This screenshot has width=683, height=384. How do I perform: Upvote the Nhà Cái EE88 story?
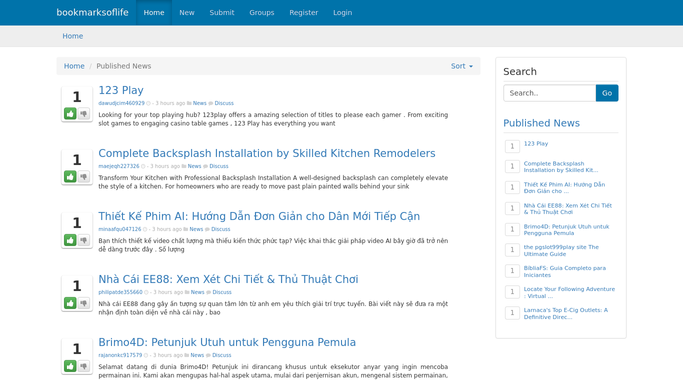(70, 303)
